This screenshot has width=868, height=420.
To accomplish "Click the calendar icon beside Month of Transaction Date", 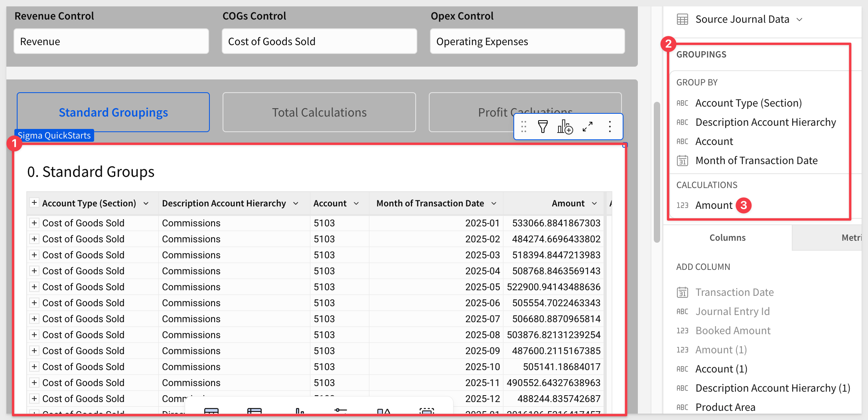I will coord(683,160).
